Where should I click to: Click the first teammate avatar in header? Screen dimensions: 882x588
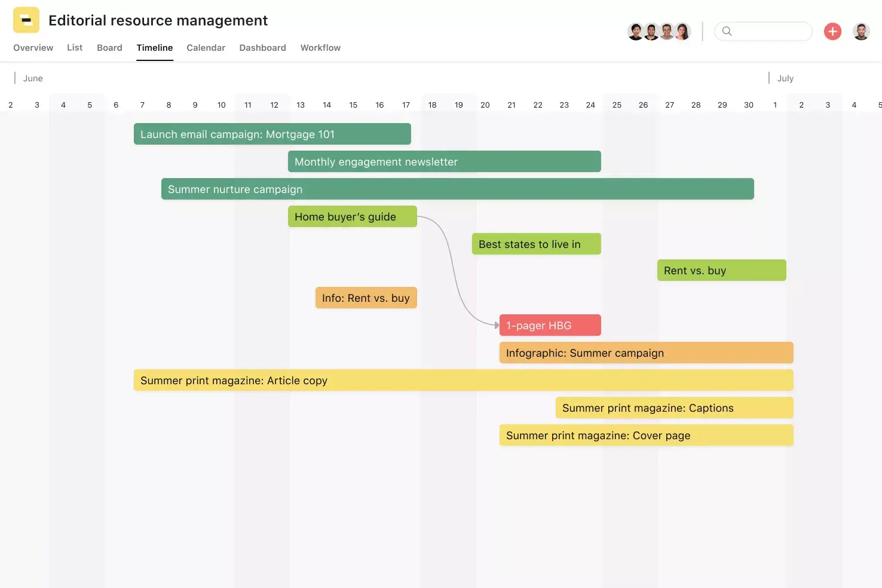pyautogui.click(x=636, y=31)
